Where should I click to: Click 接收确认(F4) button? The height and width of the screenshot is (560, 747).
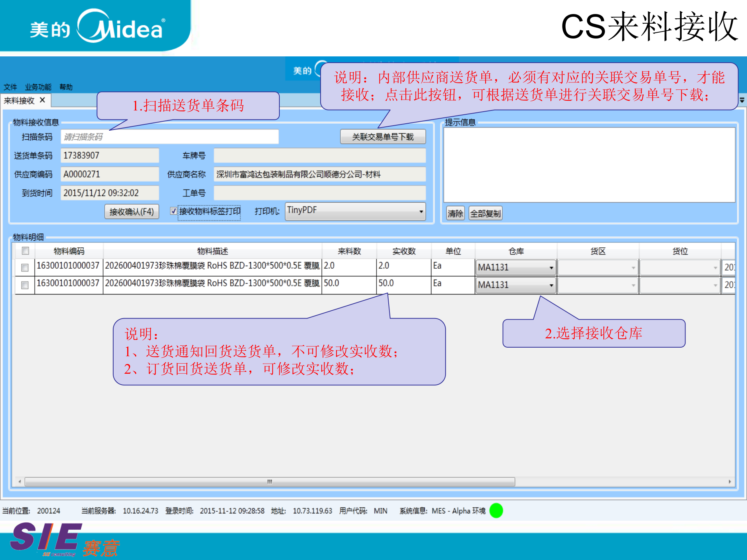click(x=132, y=212)
